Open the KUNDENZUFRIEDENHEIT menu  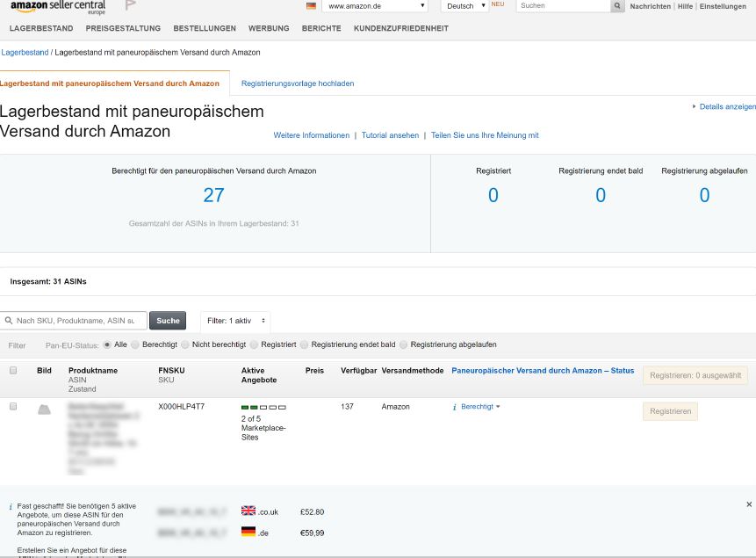click(x=400, y=28)
